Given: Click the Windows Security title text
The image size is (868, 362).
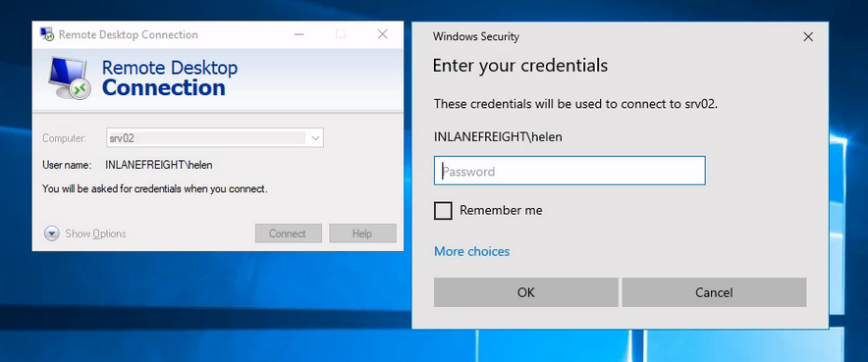Looking at the screenshot, I should pyautogui.click(x=476, y=37).
